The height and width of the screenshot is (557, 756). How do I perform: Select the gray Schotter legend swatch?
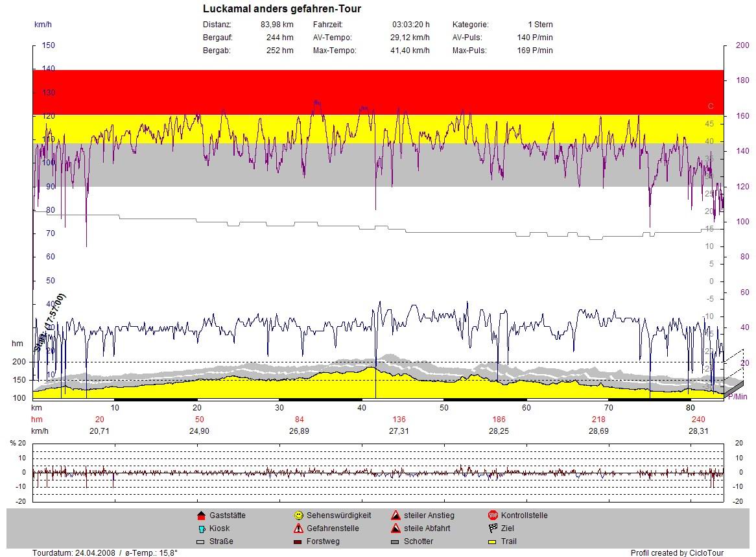(x=396, y=542)
